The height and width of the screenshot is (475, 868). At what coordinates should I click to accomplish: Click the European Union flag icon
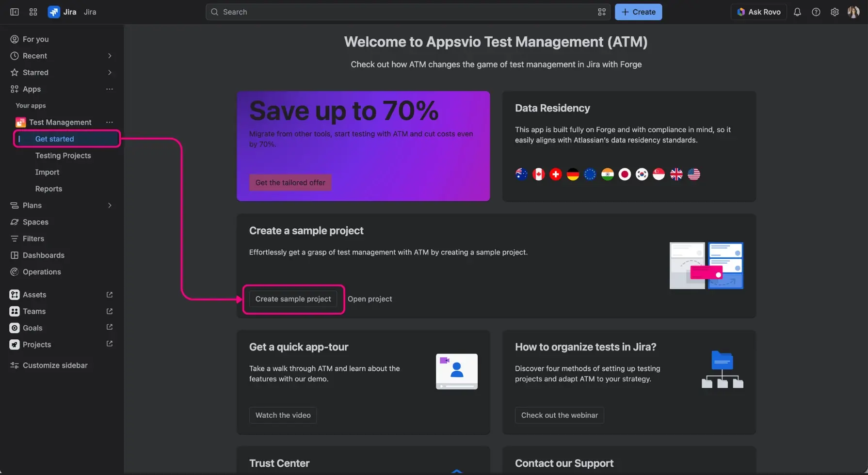pyautogui.click(x=590, y=174)
